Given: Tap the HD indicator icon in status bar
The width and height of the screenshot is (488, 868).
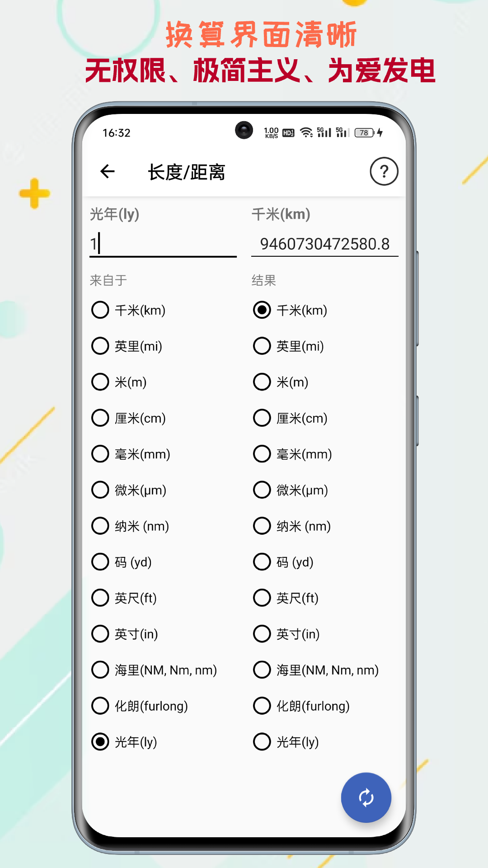Looking at the screenshot, I should tap(288, 132).
